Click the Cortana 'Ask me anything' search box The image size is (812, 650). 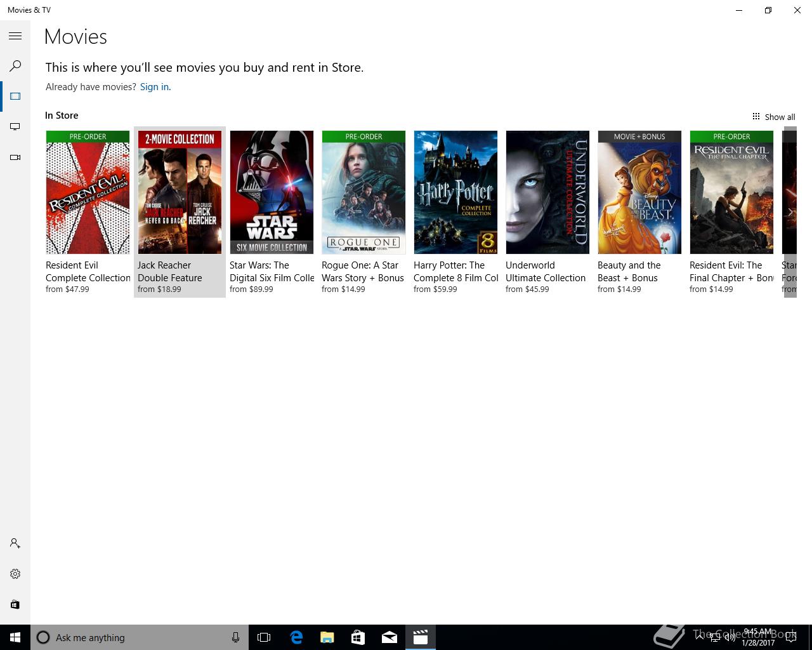pos(140,637)
